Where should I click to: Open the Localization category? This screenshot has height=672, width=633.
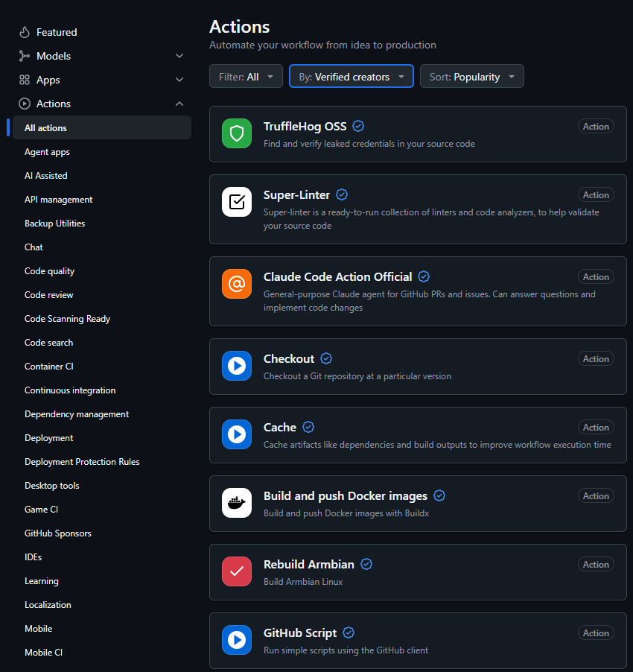click(x=48, y=605)
